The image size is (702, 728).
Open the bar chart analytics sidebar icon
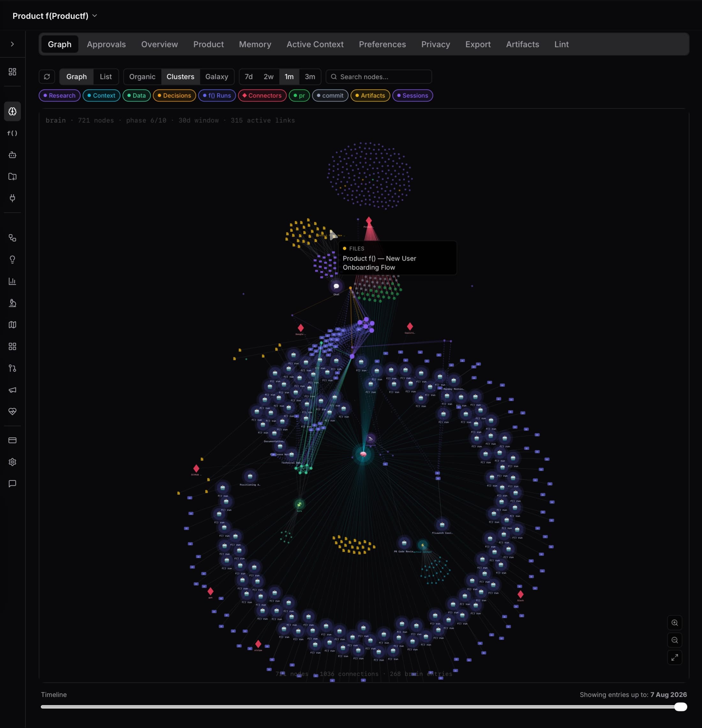tap(12, 281)
